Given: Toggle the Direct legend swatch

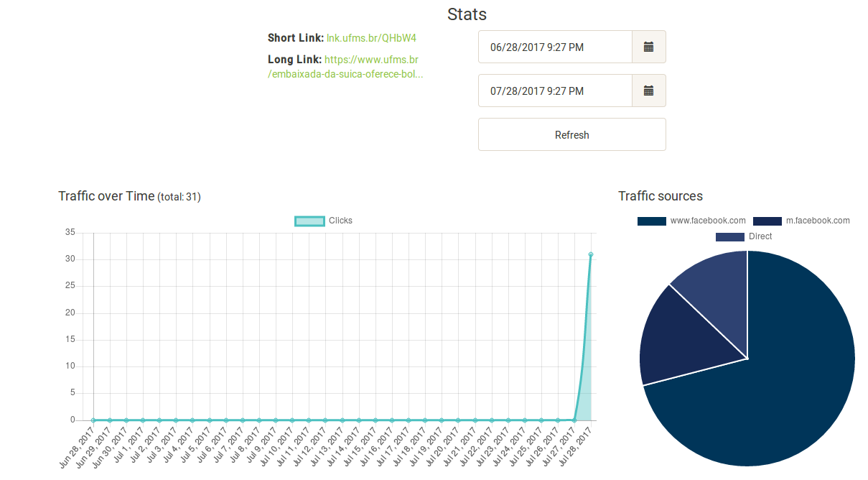Looking at the screenshot, I should (729, 236).
